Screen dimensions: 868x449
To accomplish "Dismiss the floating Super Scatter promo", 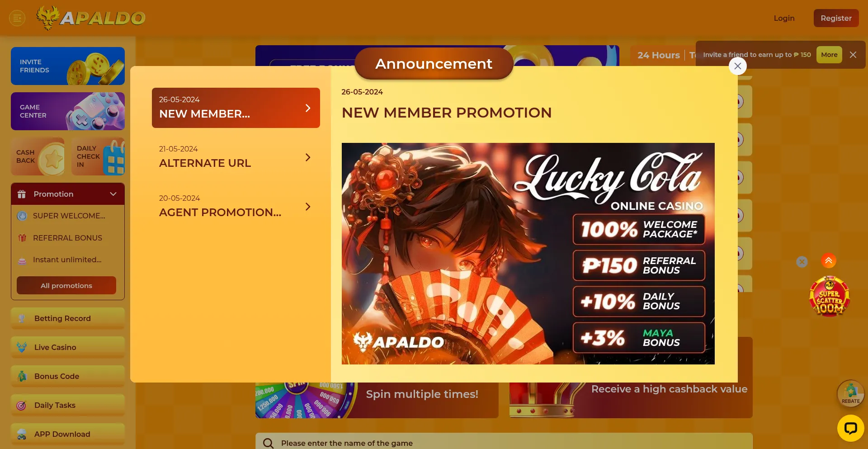I will click(802, 262).
